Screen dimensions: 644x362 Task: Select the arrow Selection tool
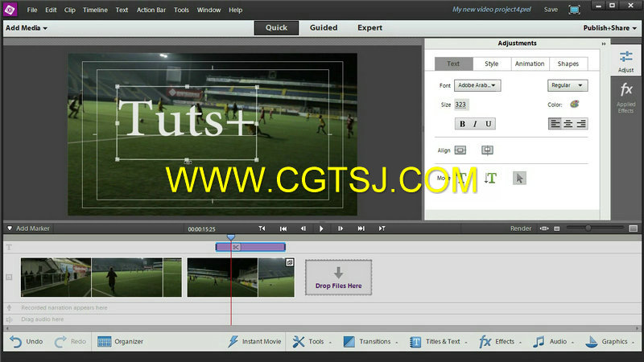click(519, 178)
